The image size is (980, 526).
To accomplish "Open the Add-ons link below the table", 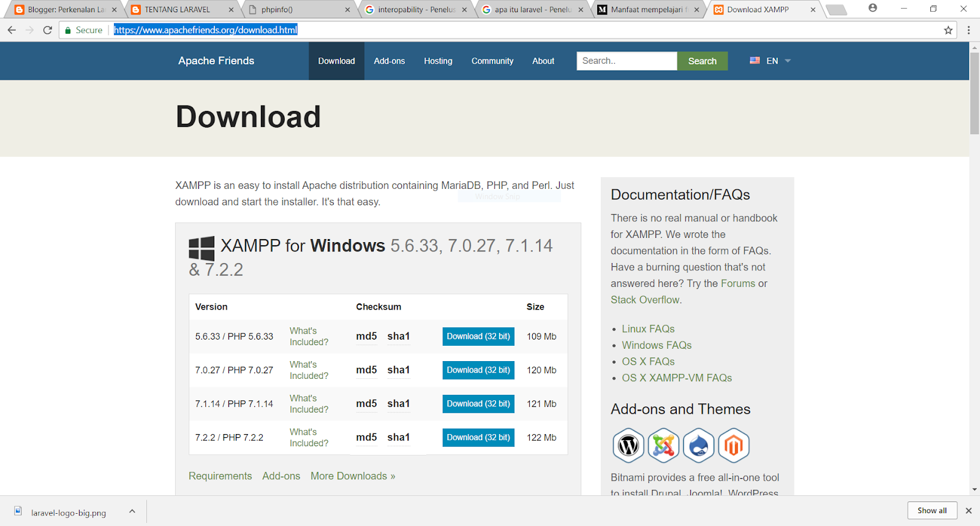I will 281,476.
